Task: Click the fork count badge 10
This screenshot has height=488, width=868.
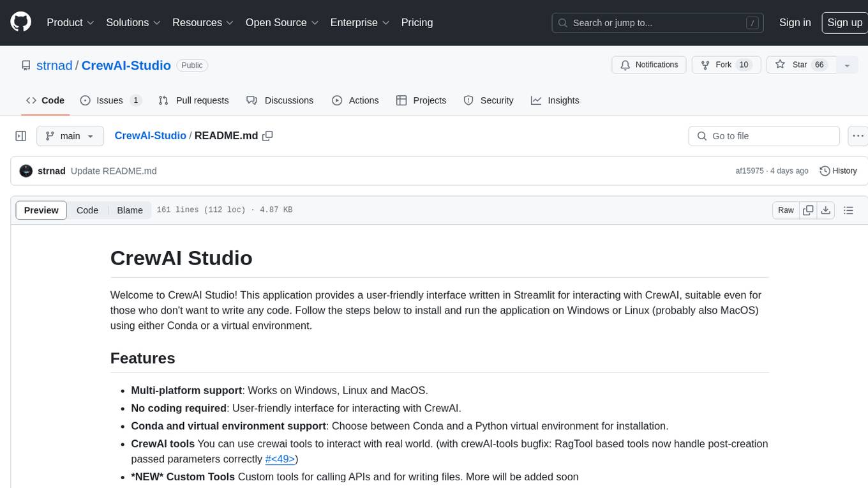Action: coord(744,65)
